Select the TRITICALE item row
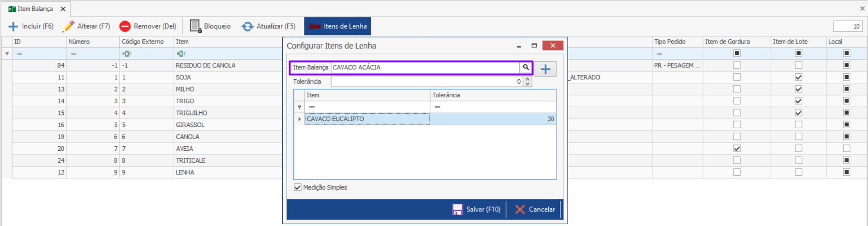Image resolution: width=868 pixels, height=226 pixels. pos(190,160)
